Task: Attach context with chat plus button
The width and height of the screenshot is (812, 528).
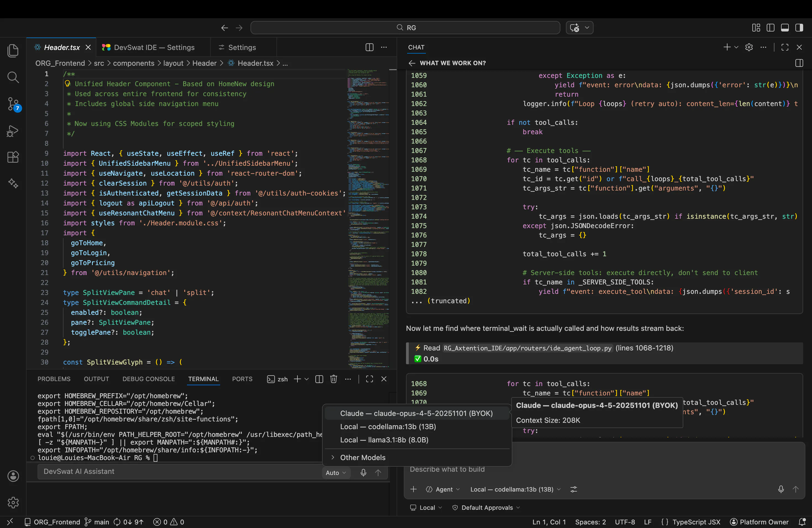Action: (x=413, y=489)
